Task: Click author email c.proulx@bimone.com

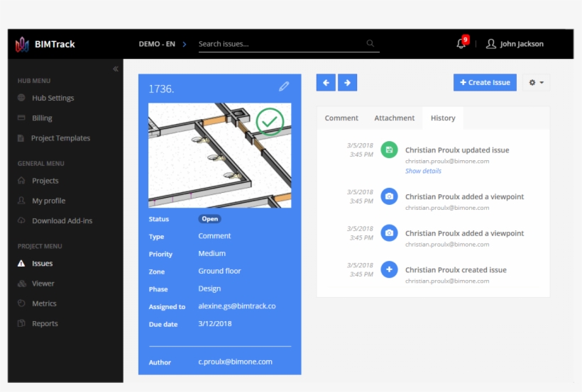Action: click(x=235, y=362)
